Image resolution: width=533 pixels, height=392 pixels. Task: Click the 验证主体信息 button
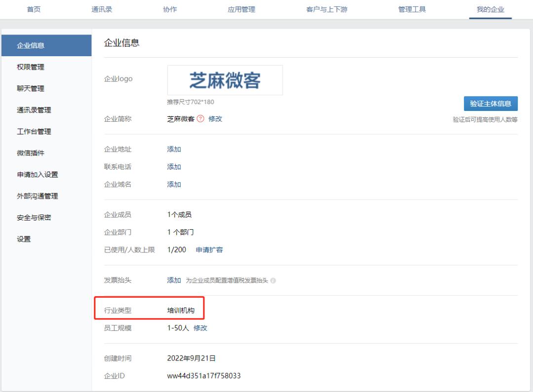coord(491,103)
